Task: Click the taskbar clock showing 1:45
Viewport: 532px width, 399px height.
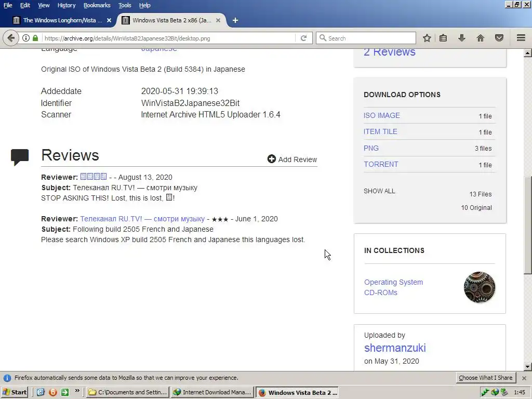Action: (x=520, y=392)
